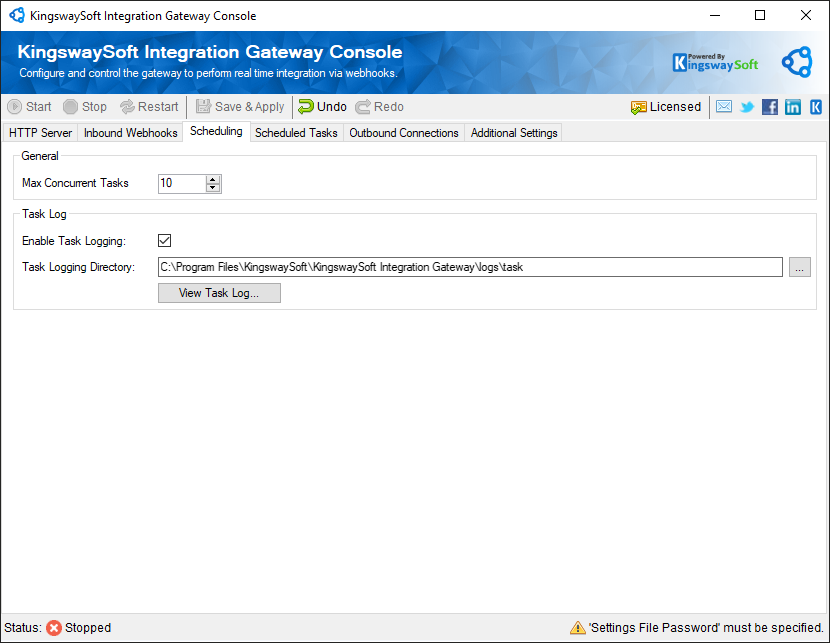Browse for Task Logging Directory with ellipsis button

point(799,267)
